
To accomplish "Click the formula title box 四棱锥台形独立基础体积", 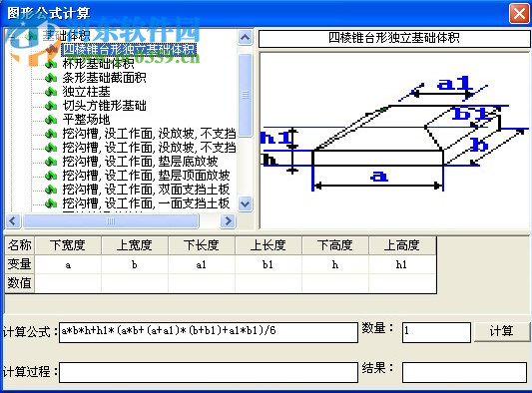I will [394, 38].
